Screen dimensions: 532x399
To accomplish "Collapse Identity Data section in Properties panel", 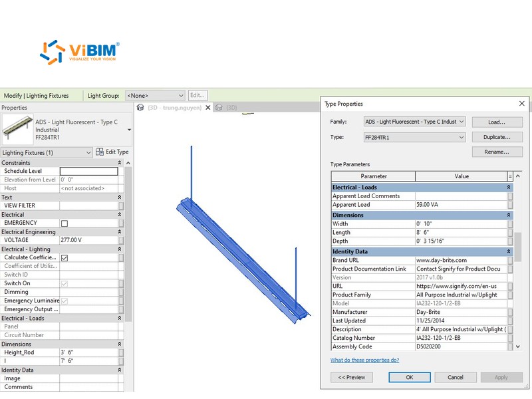I will (x=120, y=370).
